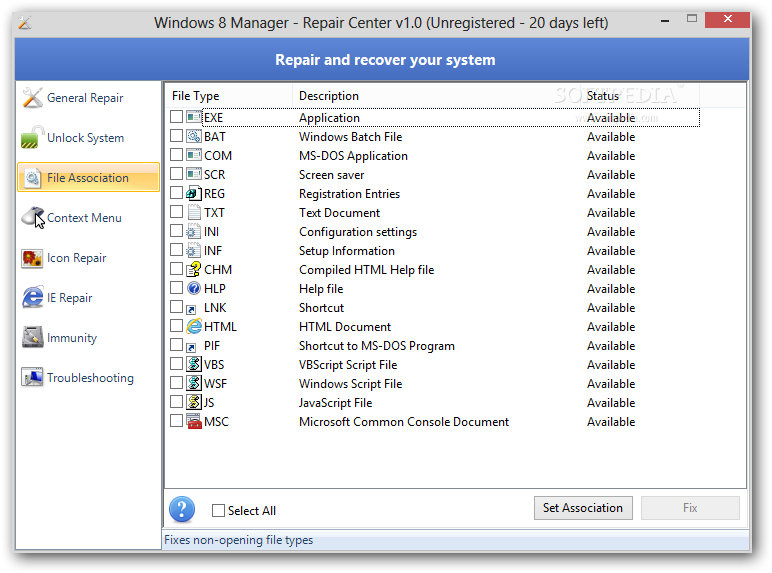Click the Troubleshooting monitor icon

[x=32, y=378]
